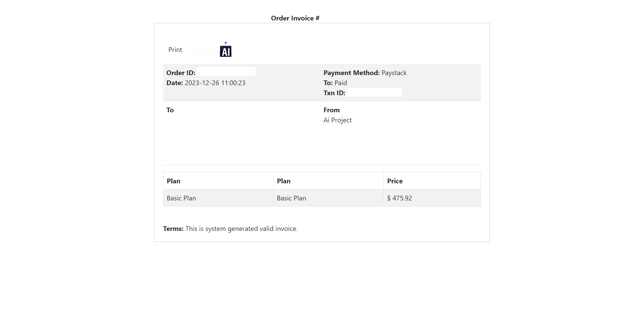
Task: Click the Paid status text
Action: (340, 83)
